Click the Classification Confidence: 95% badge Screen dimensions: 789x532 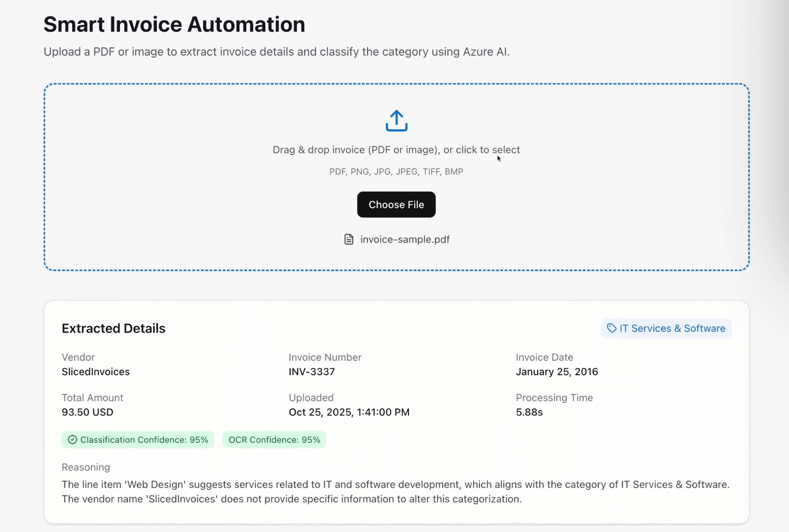coord(137,440)
